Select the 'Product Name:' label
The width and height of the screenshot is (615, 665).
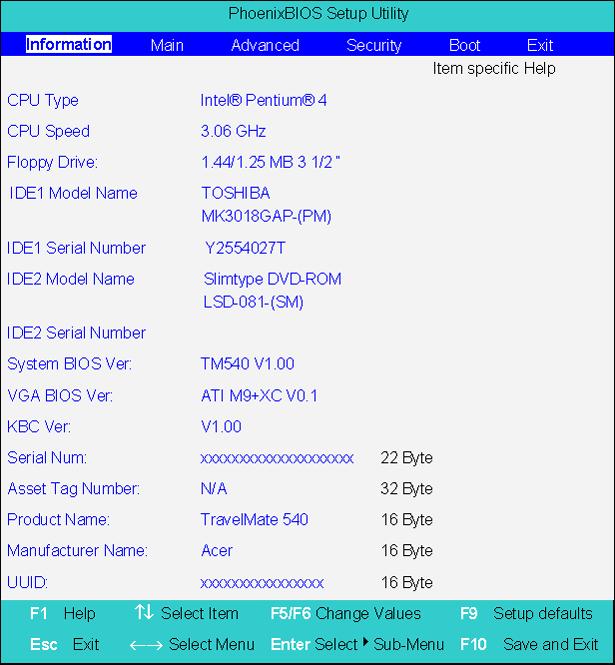[x=59, y=520]
